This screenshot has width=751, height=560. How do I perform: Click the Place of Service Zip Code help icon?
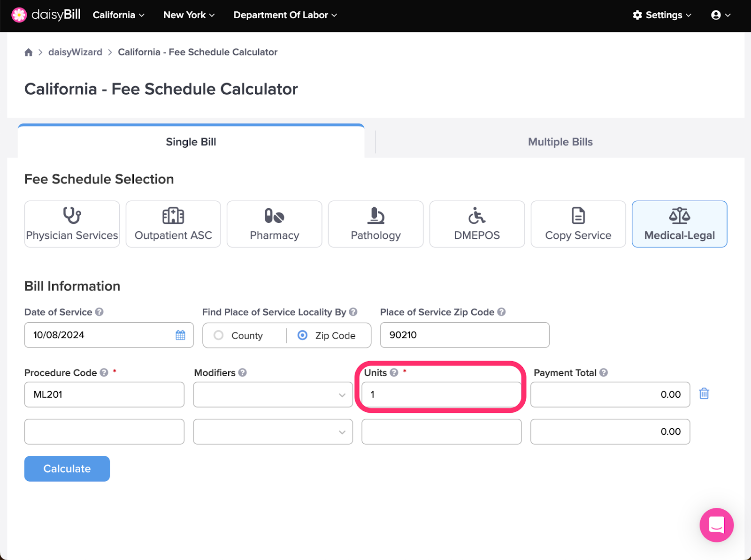coord(501,312)
